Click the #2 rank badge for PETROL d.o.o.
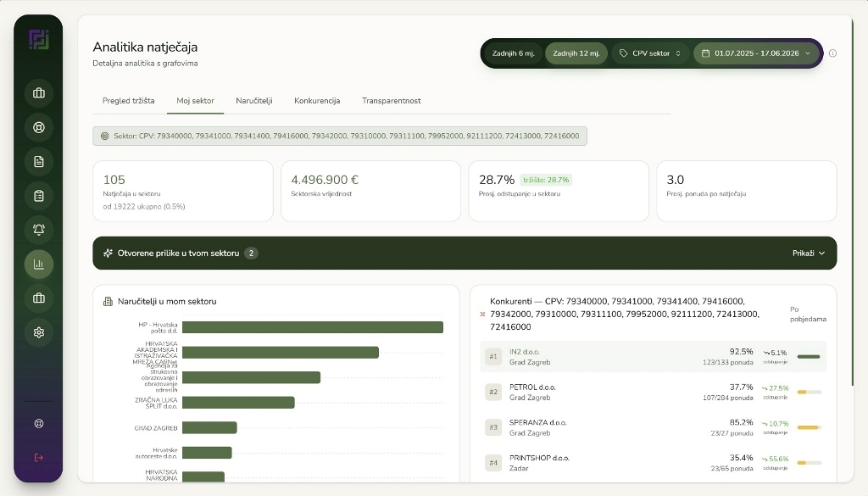Viewport: 868px width, 496px height. pos(493,392)
